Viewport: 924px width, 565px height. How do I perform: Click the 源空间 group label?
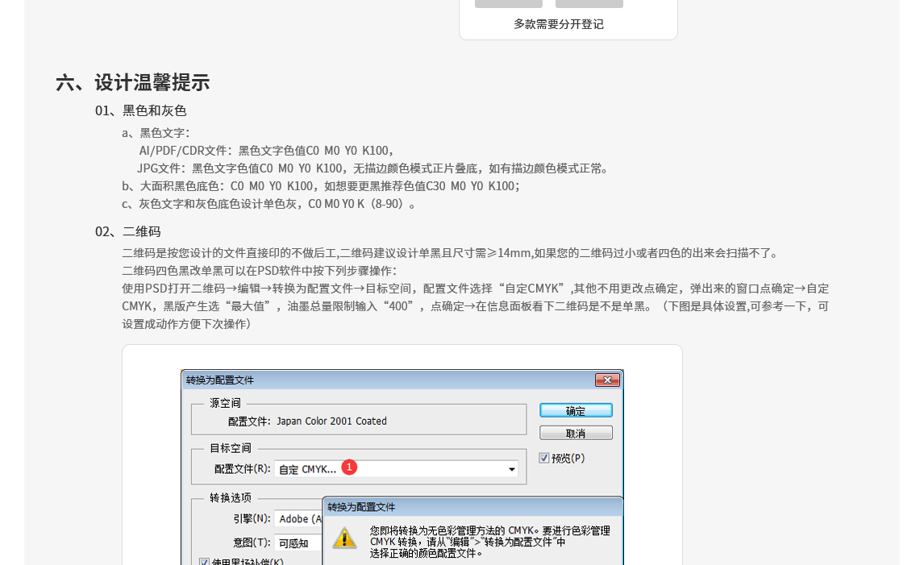pyautogui.click(x=225, y=403)
